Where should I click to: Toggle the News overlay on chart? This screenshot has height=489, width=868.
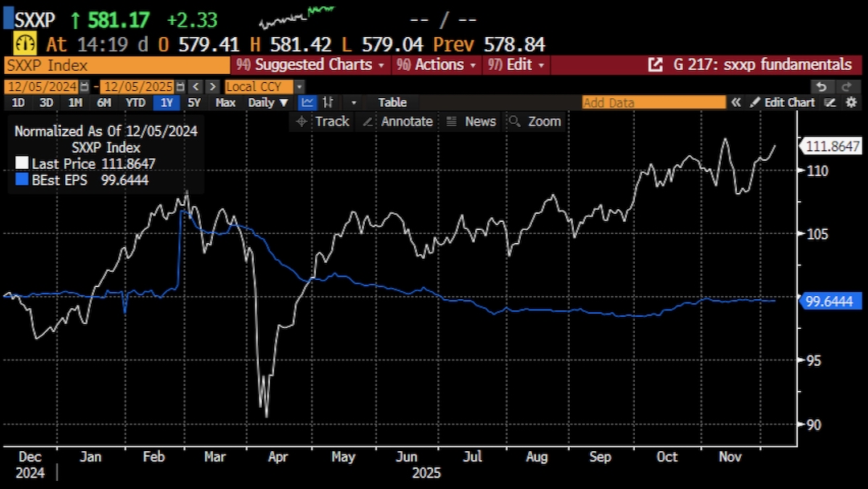click(x=471, y=121)
